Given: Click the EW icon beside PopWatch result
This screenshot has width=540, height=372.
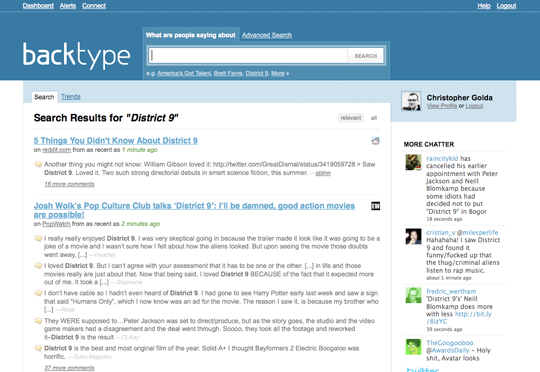Looking at the screenshot, I should point(375,206).
